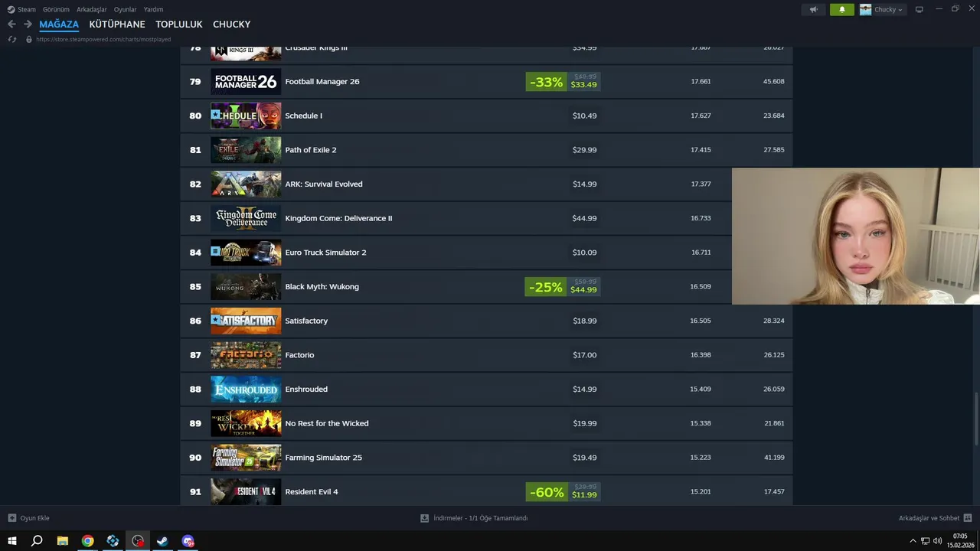This screenshot has height=551, width=980.
Task: Open the Chucky account dropdown
Action: pos(888,9)
